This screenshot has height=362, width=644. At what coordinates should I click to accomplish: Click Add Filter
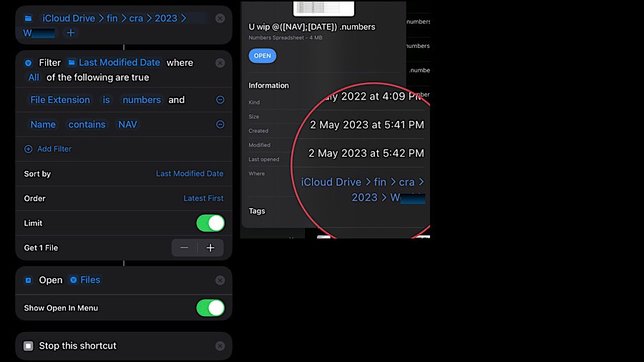pos(48,149)
